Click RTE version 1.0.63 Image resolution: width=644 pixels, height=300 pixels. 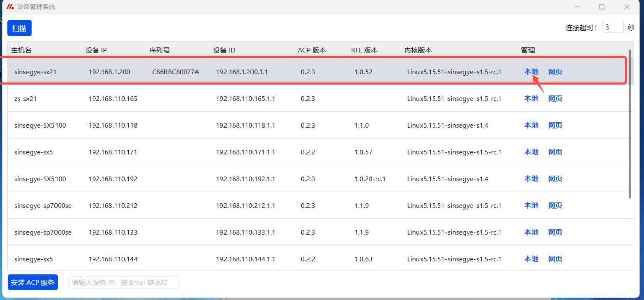tap(363, 259)
